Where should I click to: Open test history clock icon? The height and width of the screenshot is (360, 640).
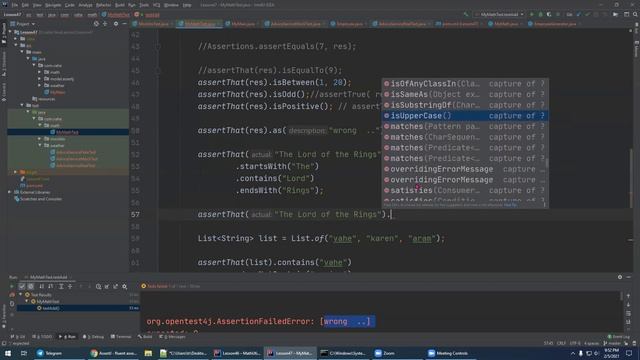coord(98,287)
